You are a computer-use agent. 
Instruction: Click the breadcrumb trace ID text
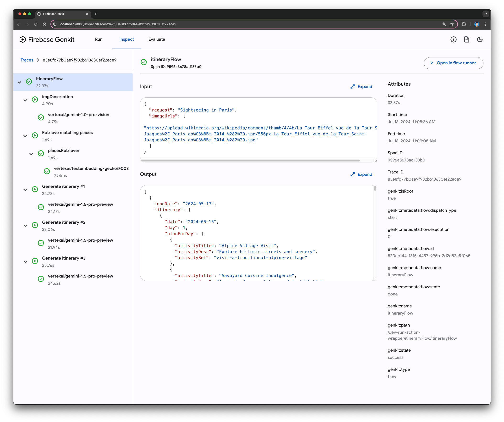point(79,60)
